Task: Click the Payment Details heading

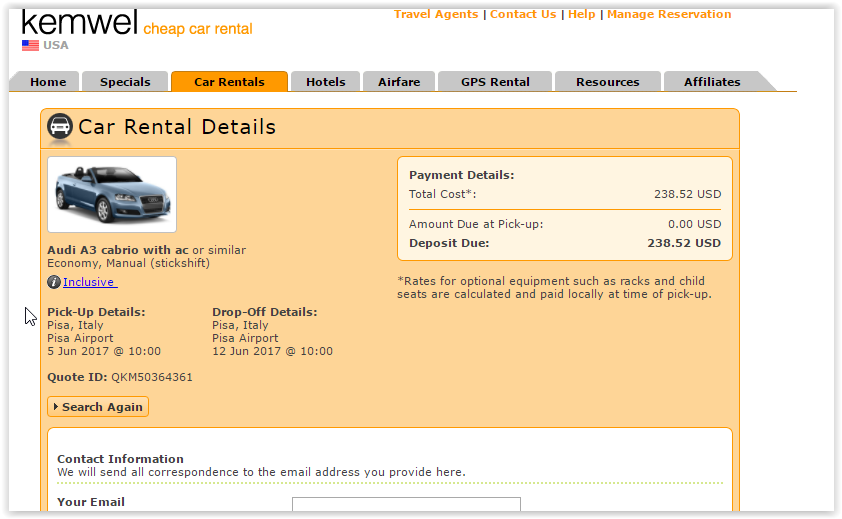Action: [462, 175]
